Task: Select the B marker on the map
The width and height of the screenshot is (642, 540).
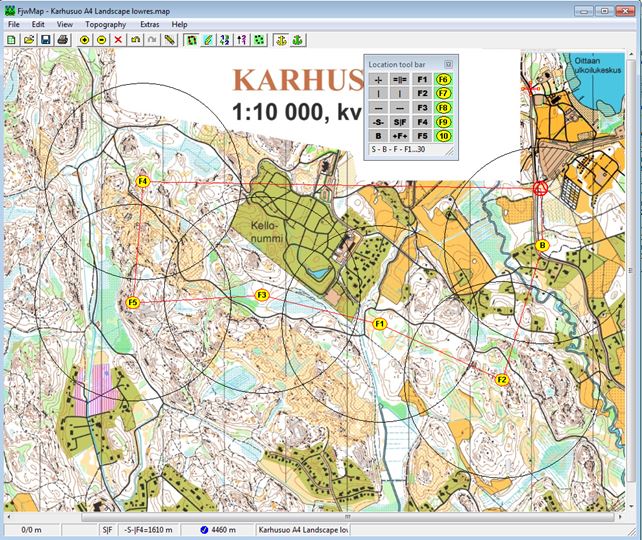Action: (542, 246)
